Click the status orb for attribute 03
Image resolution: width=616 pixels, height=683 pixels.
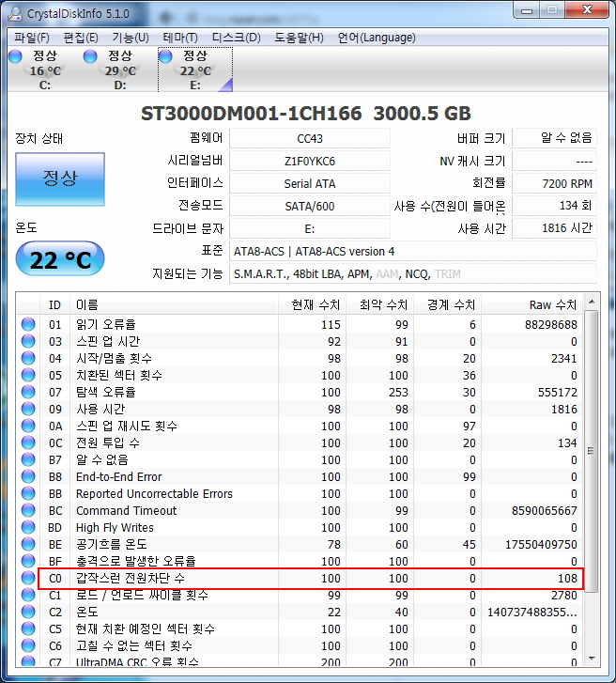click(x=28, y=342)
